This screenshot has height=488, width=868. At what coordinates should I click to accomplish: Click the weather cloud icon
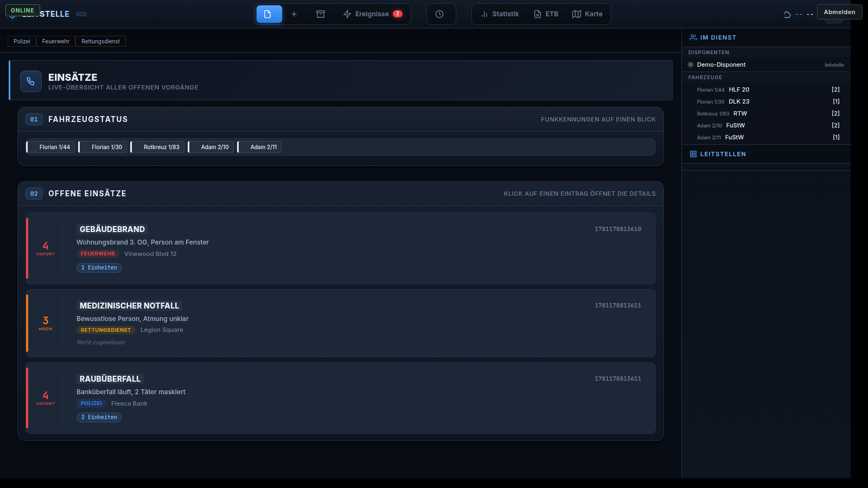787,15
